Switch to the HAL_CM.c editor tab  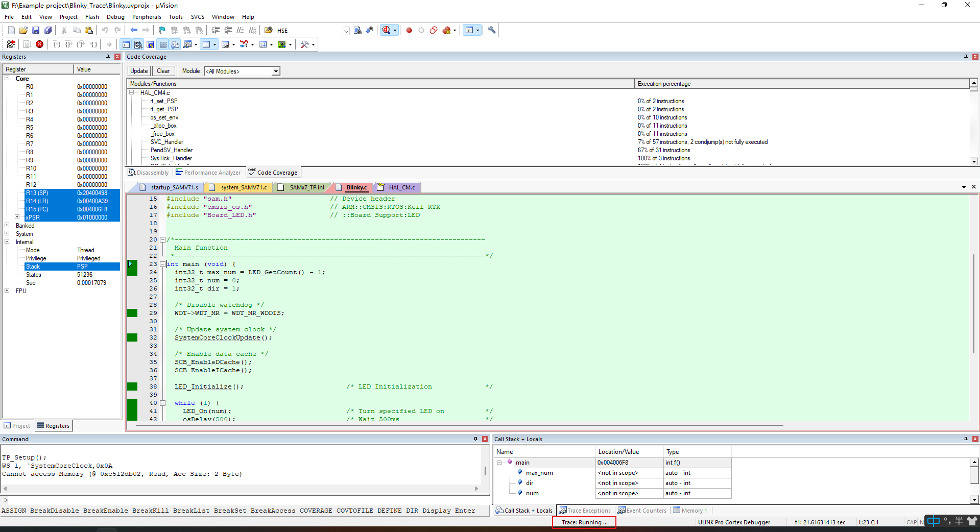[x=401, y=187]
